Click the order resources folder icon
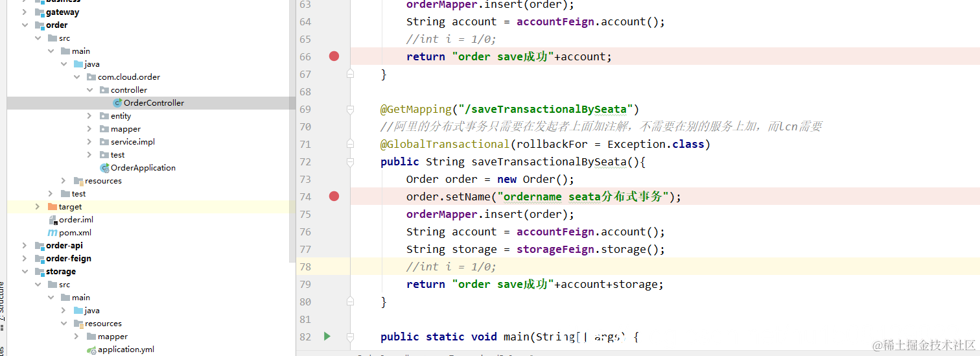Image resolution: width=980 pixels, height=356 pixels. click(78, 180)
